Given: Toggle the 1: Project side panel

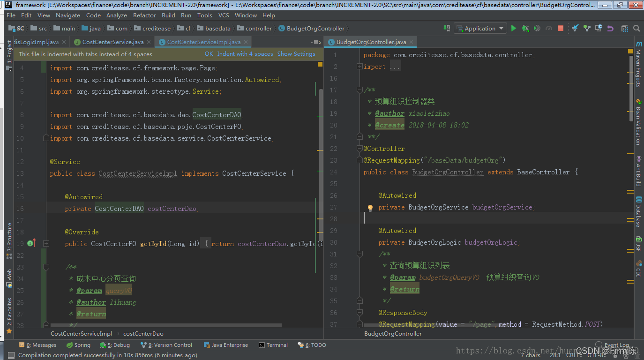Looking at the screenshot, I should (9, 55).
